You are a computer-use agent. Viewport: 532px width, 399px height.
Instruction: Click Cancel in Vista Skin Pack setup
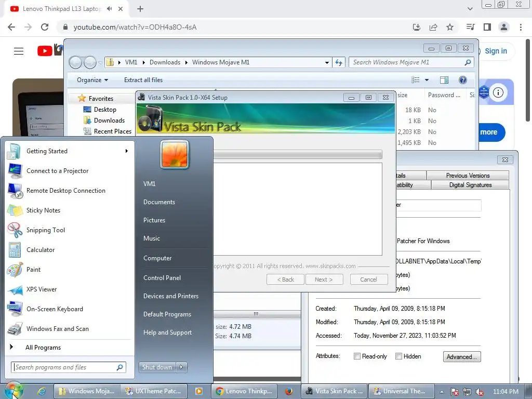click(369, 280)
